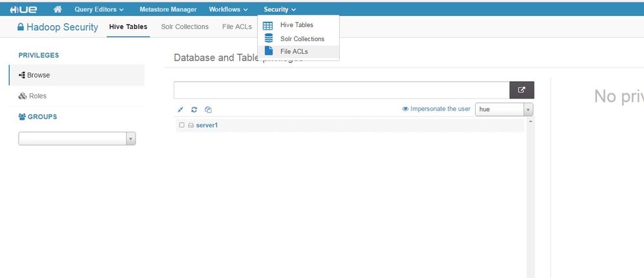Select Browse in the Privileges sidebar
Image resolution: width=644 pixels, height=278 pixels.
tap(77, 75)
